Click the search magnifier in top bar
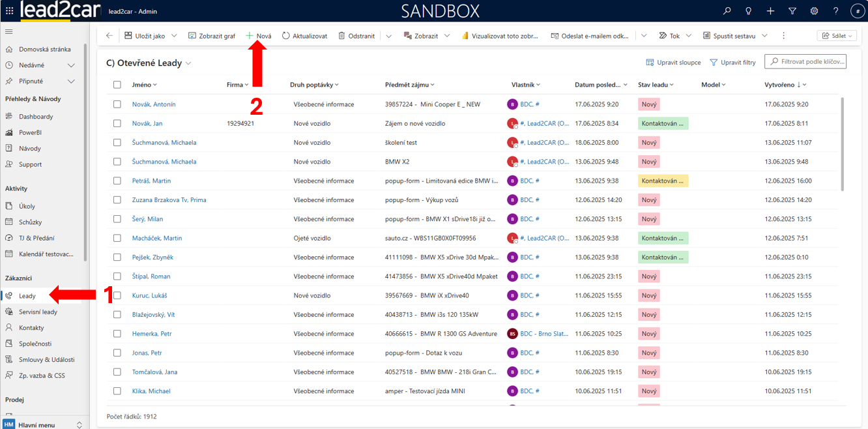This screenshot has width=868, height=429. click(x=727, y=11)
